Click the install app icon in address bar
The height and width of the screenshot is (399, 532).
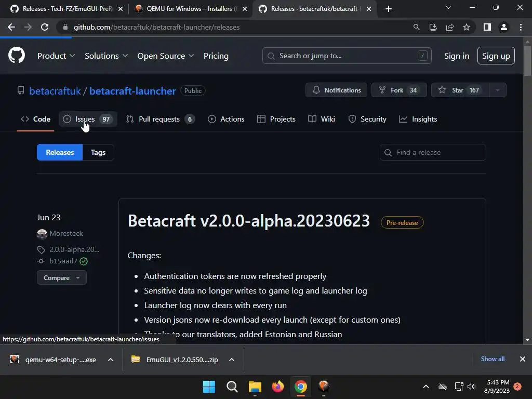point(433,27)
